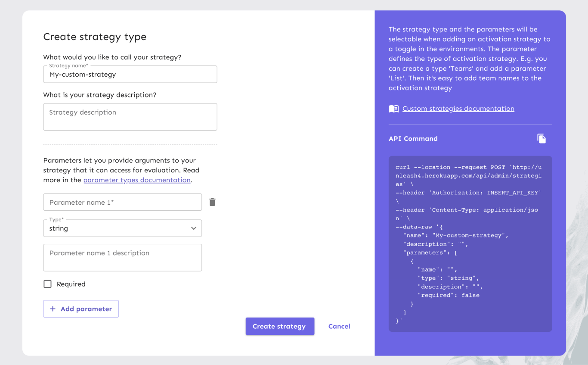Click the Strategy description text box
This screenshot has width=588, height=365.
click(130, 117)
